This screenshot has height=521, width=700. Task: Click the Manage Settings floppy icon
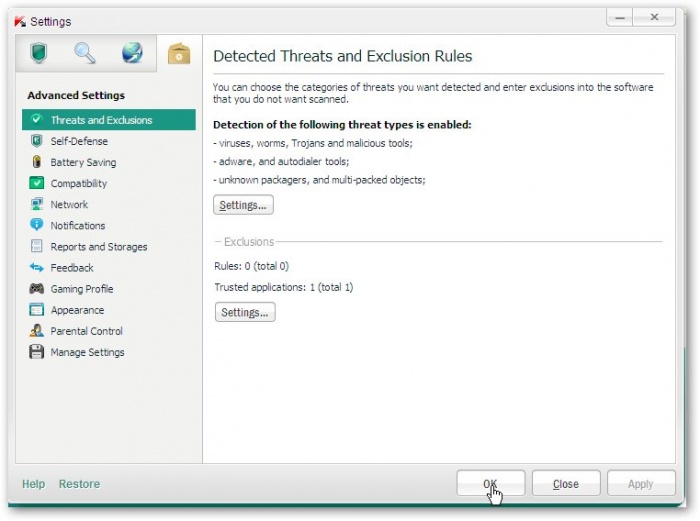tap(36, 352)
